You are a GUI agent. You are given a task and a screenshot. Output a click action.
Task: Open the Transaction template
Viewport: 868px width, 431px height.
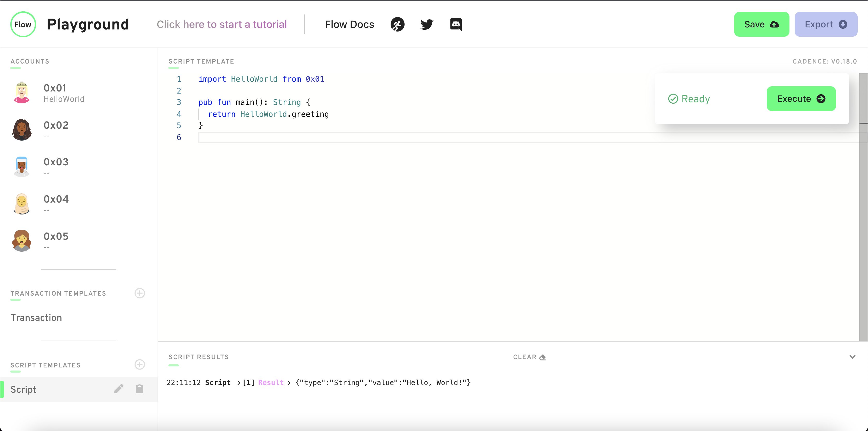click(36, 318)
